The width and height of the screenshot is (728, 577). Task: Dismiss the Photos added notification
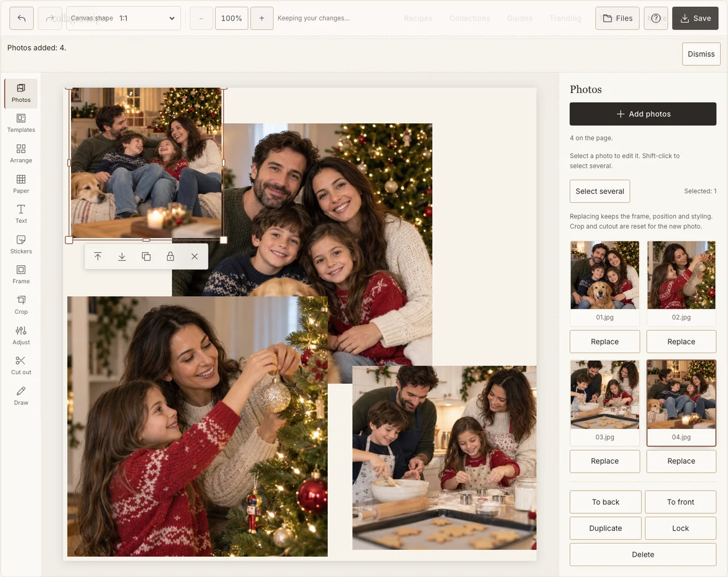(x=701, y=54)
